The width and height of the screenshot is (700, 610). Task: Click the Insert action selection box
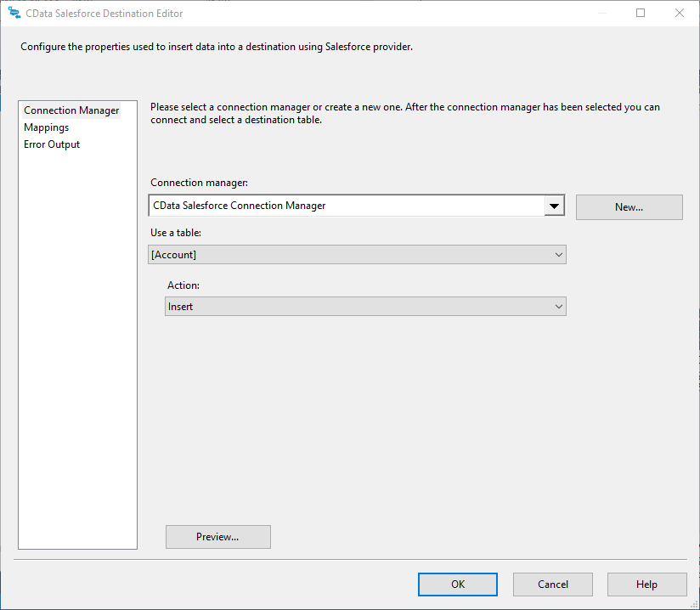coord(357,307)
